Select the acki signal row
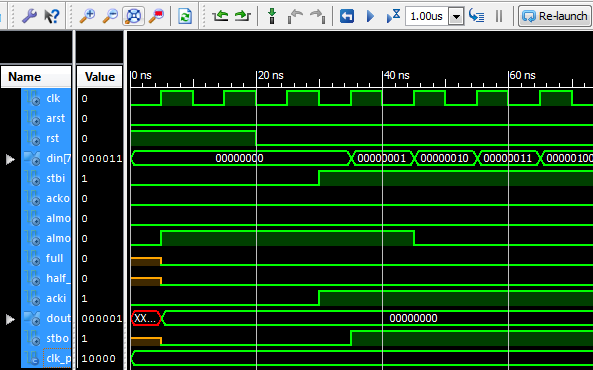 pos(46,298)
